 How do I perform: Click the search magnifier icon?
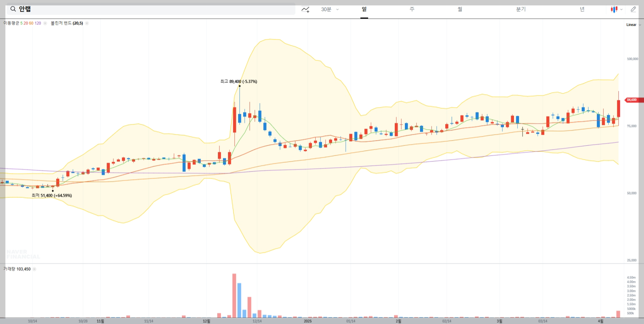pos(13,9)
